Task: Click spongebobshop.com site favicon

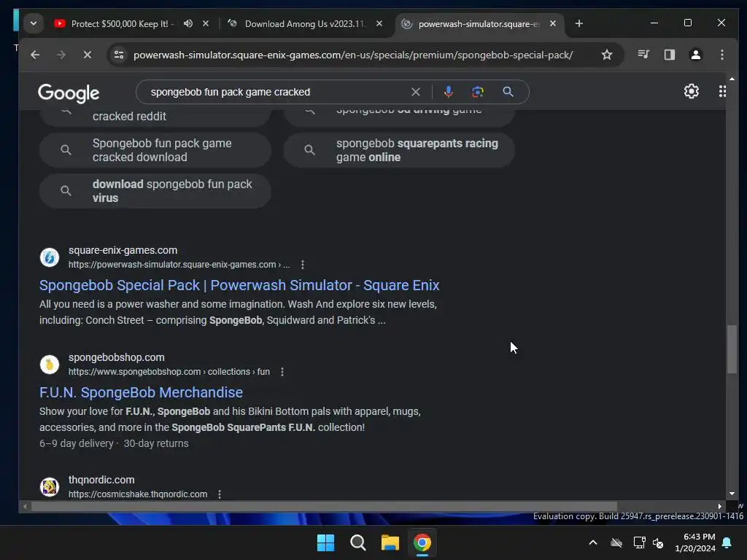Action: [50, 365]
